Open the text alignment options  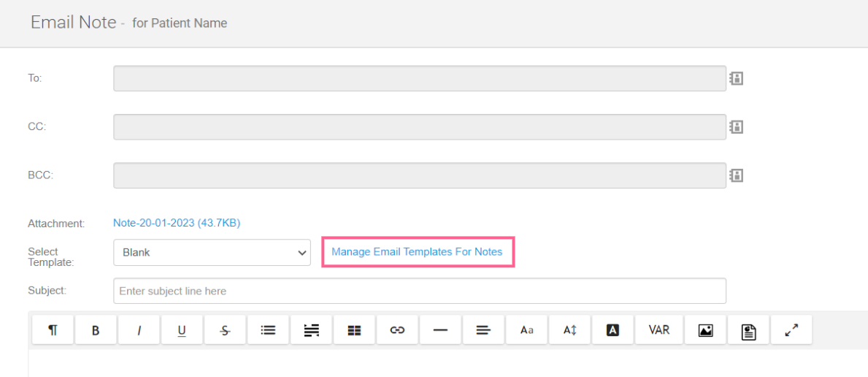click(x=483, y=330)
